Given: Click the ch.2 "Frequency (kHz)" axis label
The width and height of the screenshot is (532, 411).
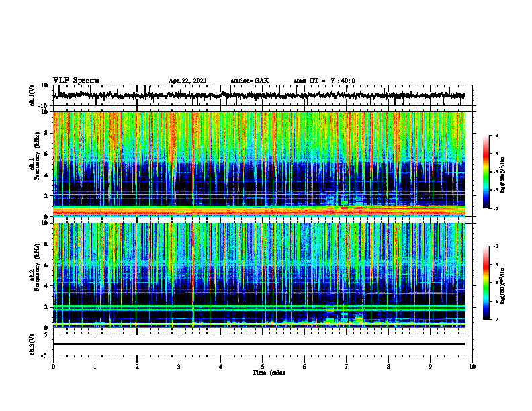Looking at the screenshot, I should click(38, 267).
